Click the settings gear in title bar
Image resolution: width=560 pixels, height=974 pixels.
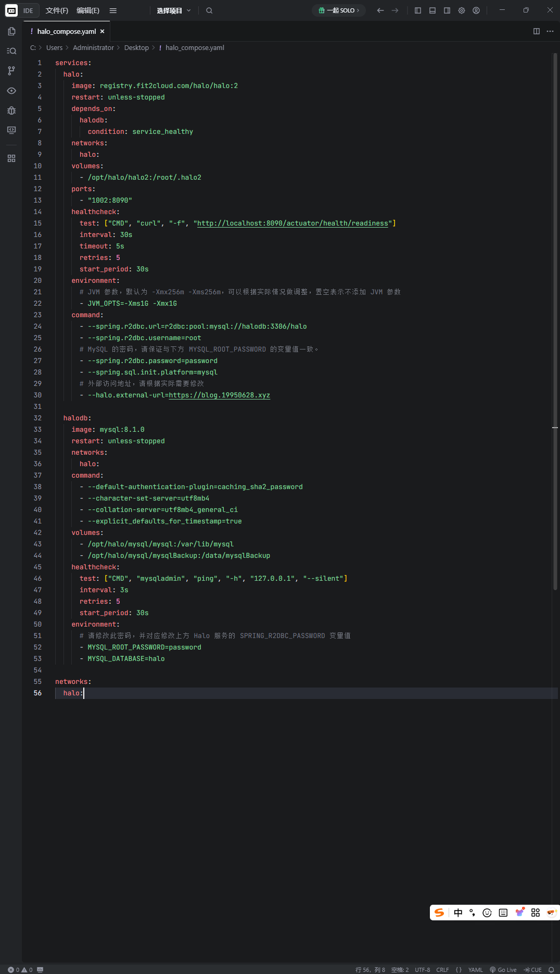[461, 10]
